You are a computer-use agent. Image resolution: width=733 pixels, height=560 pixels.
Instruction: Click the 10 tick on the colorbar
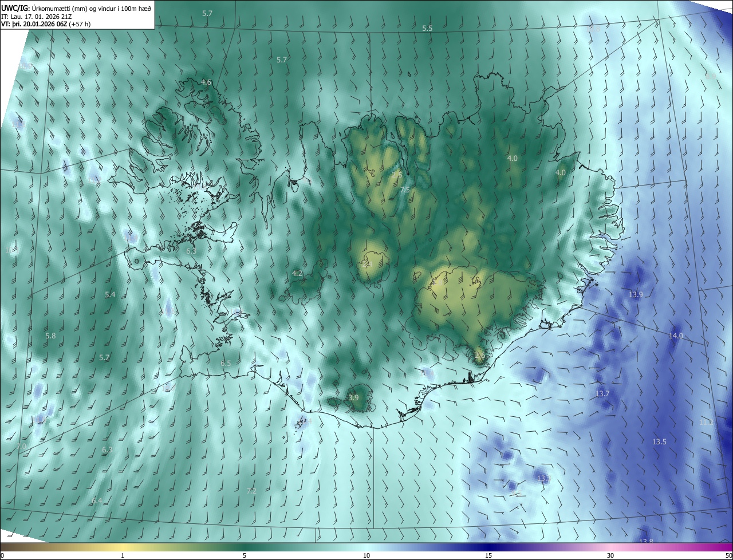pos(366,555)
